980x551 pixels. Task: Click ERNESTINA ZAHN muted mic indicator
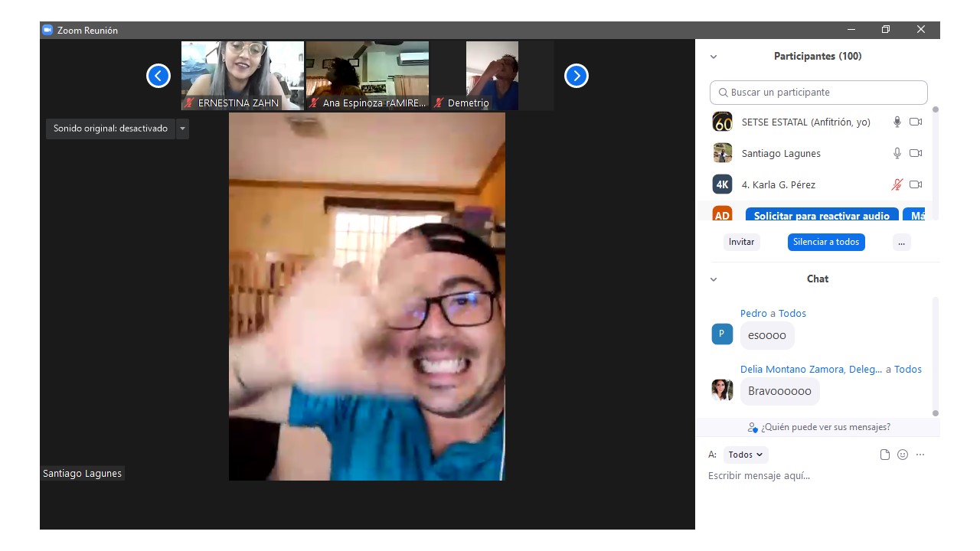click(x=189, y=103)
